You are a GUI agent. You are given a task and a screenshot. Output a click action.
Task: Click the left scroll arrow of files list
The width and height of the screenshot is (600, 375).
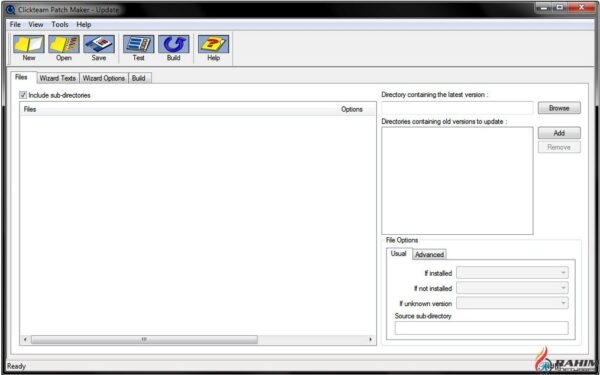click(x=25, y=339)
